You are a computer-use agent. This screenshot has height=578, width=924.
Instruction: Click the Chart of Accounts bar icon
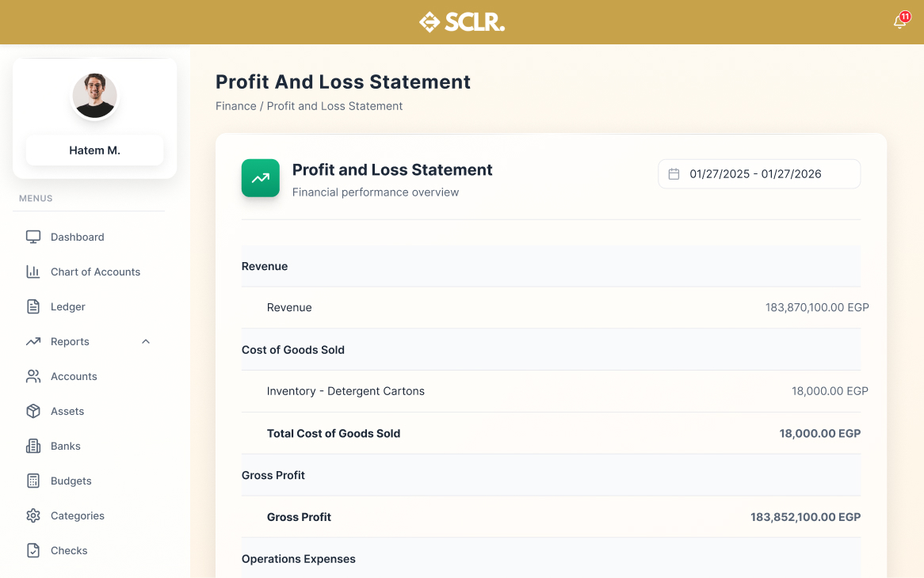(33, 272)
